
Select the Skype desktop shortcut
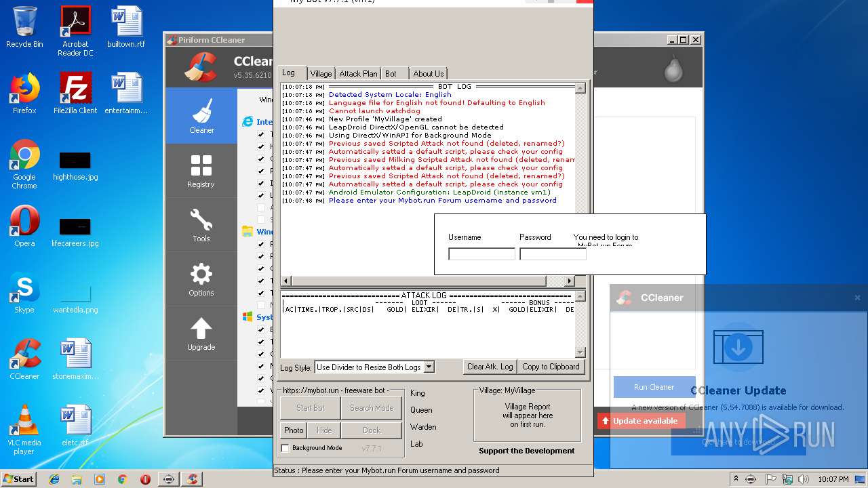(24, 293)
